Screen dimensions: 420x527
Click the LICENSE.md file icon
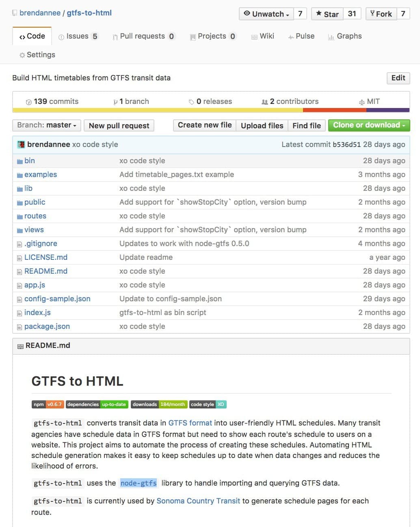19,258
